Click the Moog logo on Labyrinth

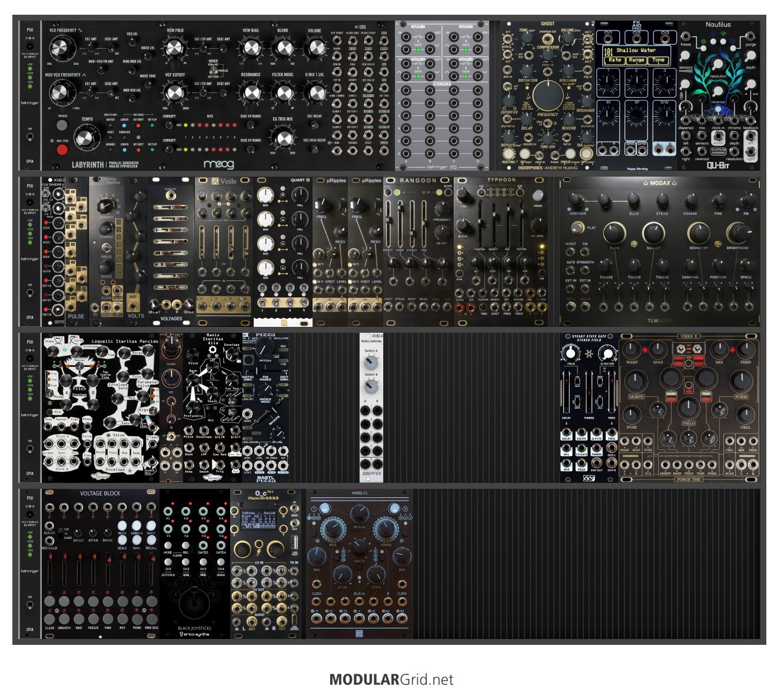(219, 164)
